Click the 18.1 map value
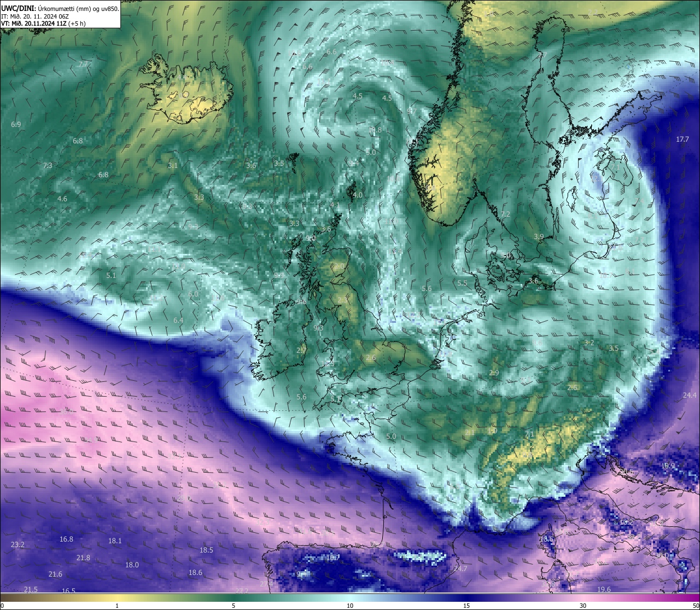This screenshot has width=700, height=610. (115, 541)
